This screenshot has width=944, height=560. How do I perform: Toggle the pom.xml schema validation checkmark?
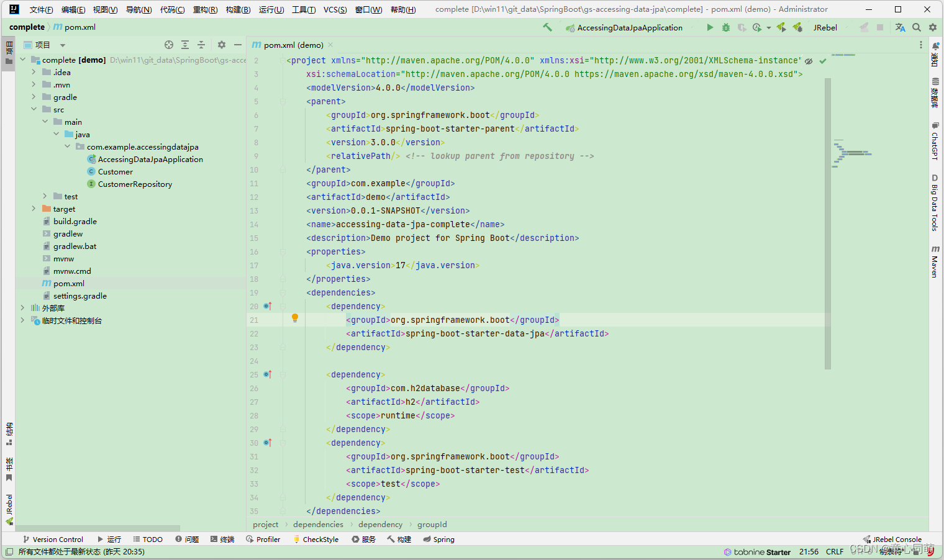pyautogui.click(x=823, y=61)
